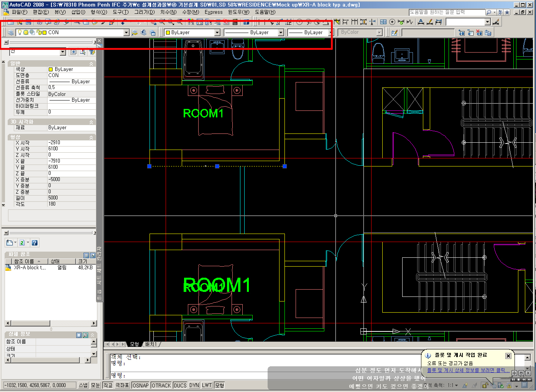Open the CON layer dropdown

[x=126, y=33]
